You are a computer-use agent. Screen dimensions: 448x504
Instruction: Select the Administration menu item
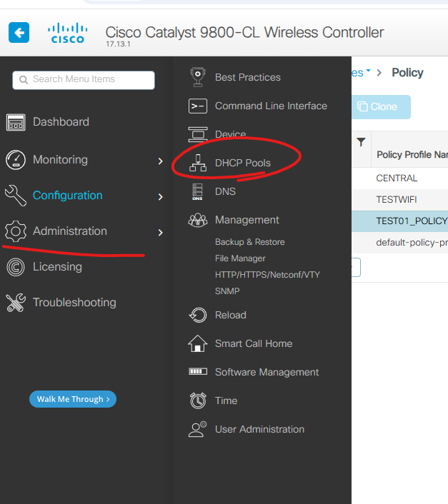pos(70,231)
